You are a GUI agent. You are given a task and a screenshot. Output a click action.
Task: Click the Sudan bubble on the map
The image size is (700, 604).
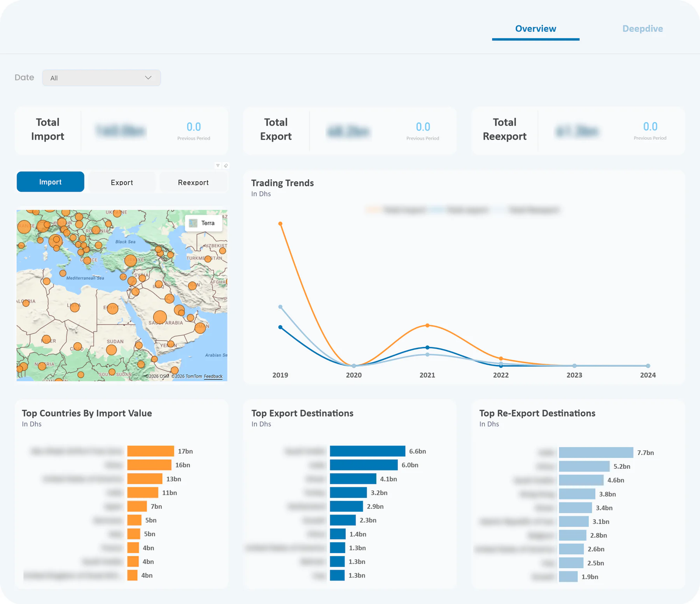coord(112,350)
